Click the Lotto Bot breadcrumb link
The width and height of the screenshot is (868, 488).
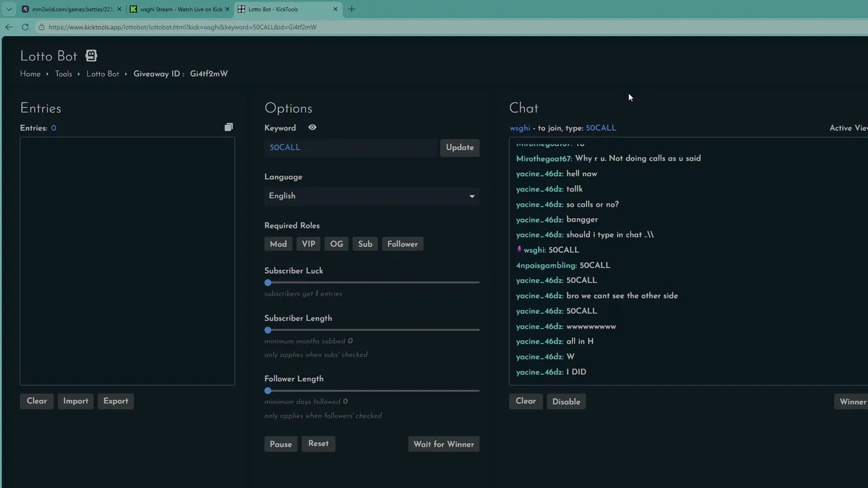click(x=102, y=74)
